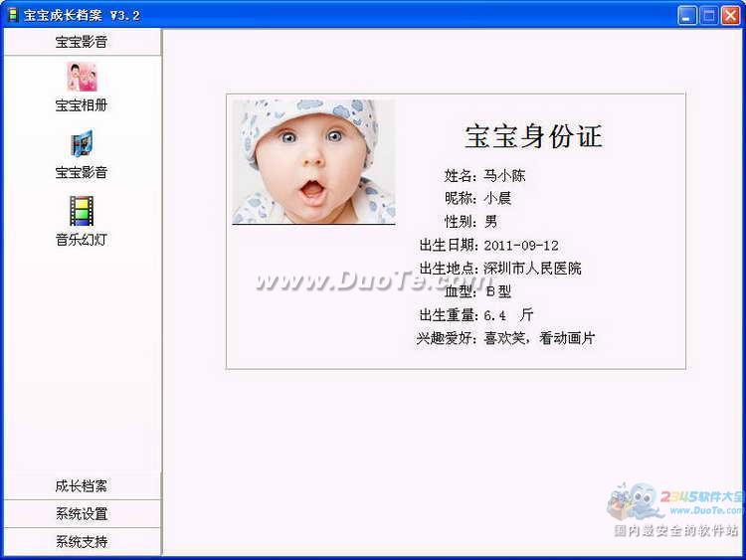Click the birthplace 深圳市人民医院
Image resolution: width=746 pixels, height=560 pixels.
pyautogui.click(x=532, y=269)
